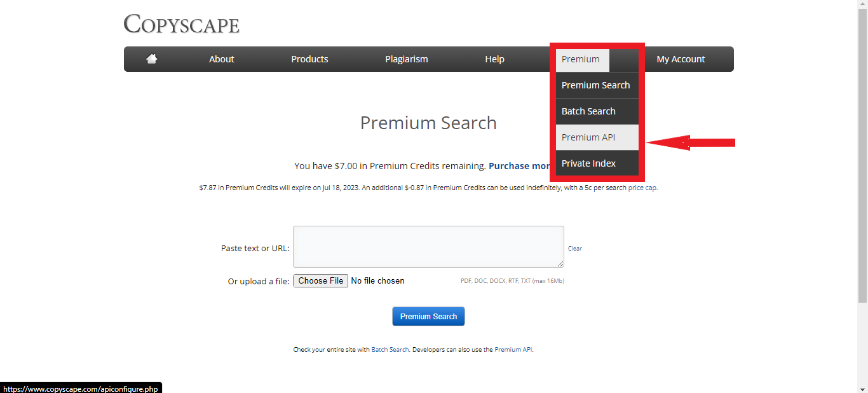Click the 'No file chosen' text
Viewport: 868px width, 393px height.
(377, 281)
